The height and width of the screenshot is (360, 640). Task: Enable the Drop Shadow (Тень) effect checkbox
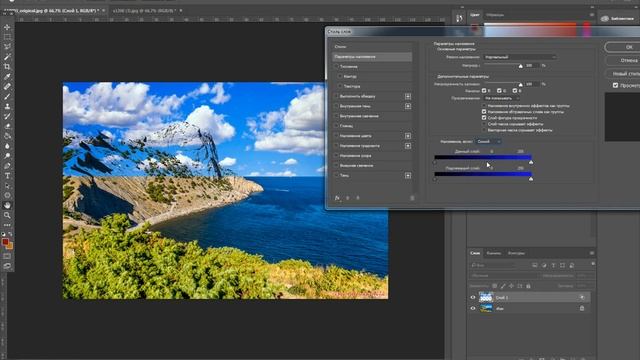tap(336, 176)
